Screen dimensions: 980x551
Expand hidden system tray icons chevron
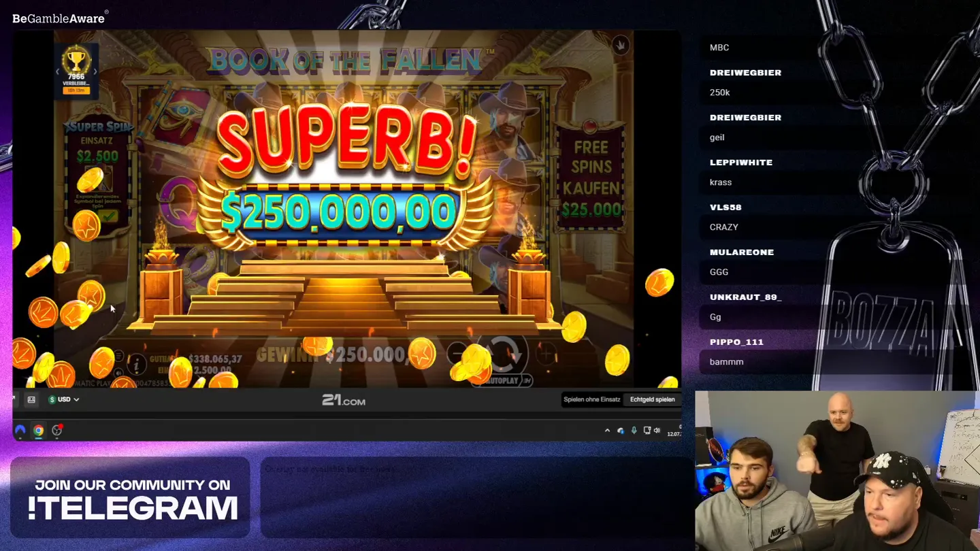point(607,431)
